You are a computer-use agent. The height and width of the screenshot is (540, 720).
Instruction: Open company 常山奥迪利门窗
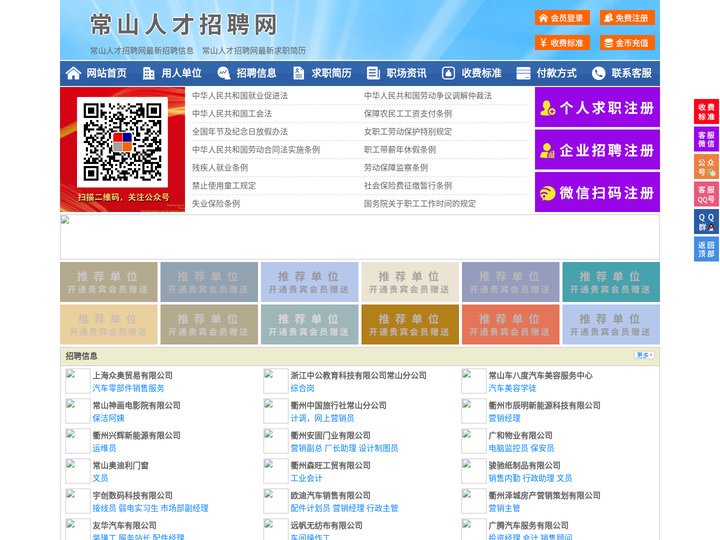click(120, 466)
